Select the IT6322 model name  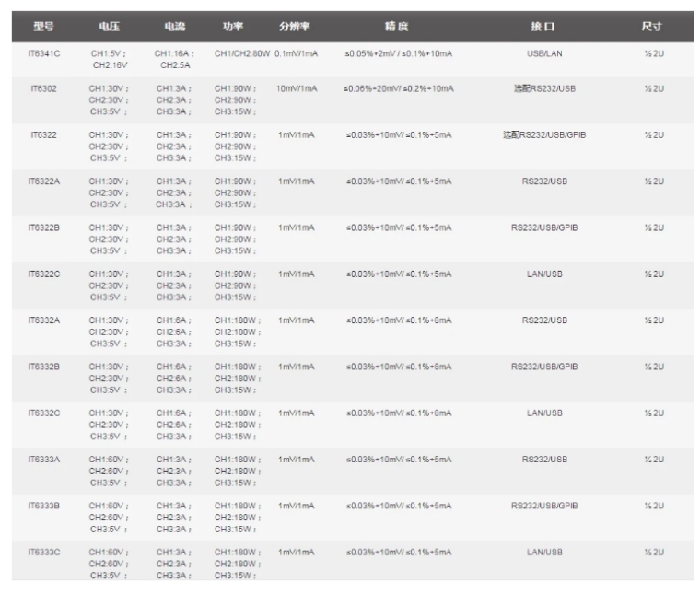(44, 135)
